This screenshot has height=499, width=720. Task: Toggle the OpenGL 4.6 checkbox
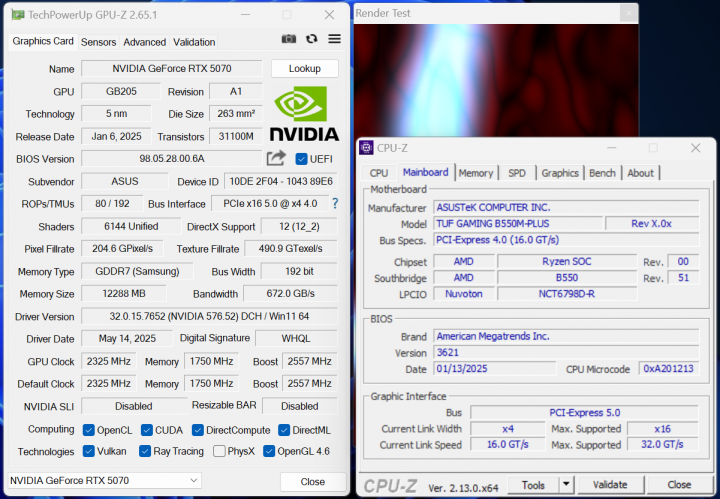tap(269, 451)
